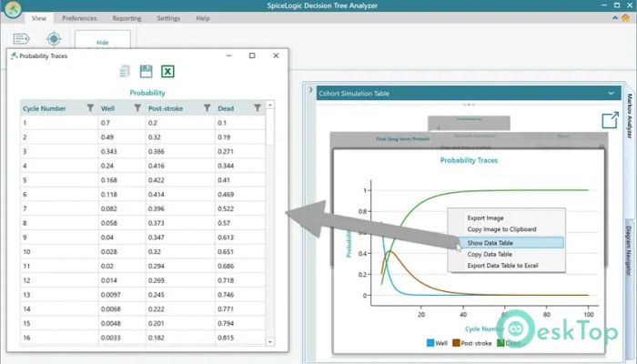Select the Well value 0.7
This screenshot has height=364, width=637.
[x=106, y=123]
